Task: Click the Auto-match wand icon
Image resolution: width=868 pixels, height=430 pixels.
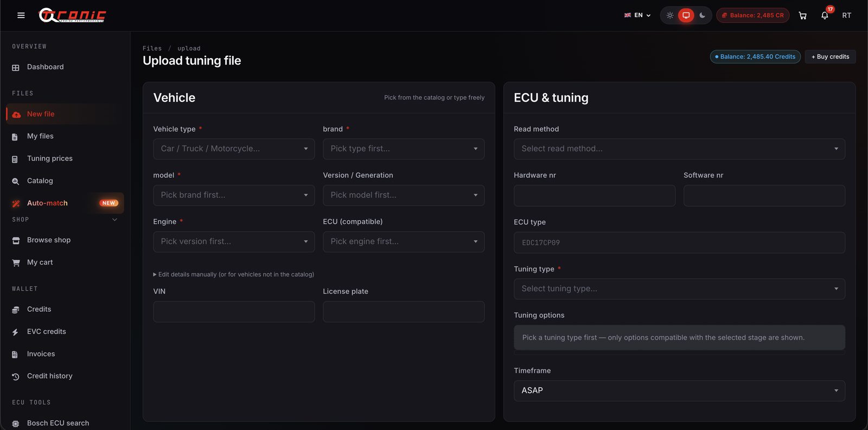Action: point(16,203)
